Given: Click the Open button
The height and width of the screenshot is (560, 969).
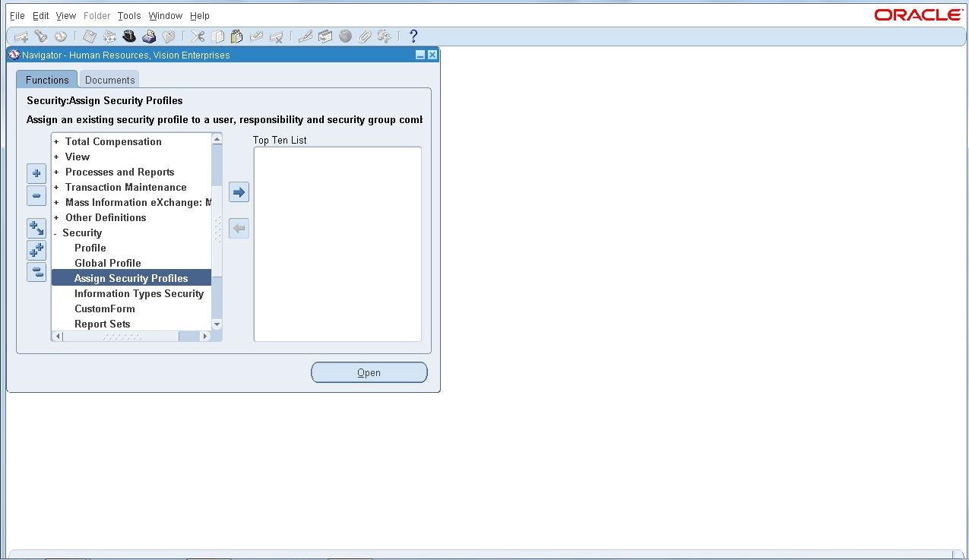Looking at the screenshot, I should pyautogui.click(x=369, y=372).
